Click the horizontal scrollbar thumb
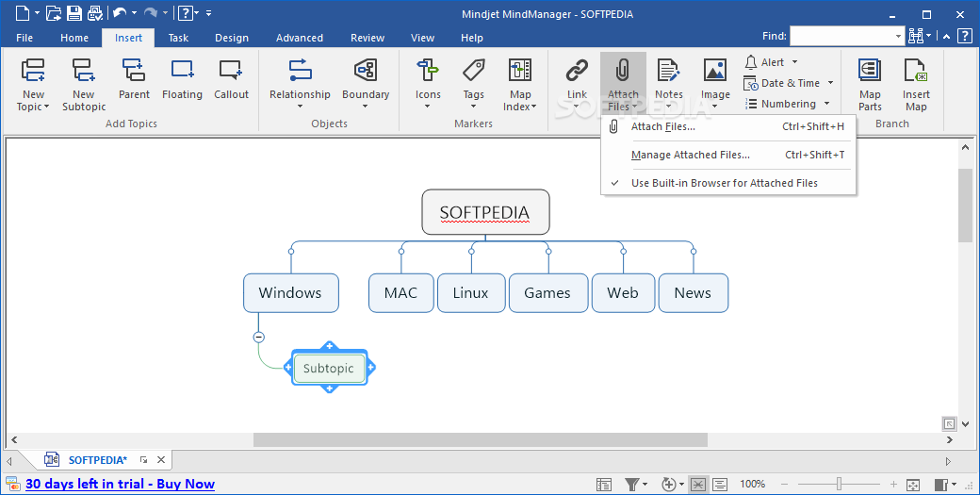The image size is (980, 495). tap(480, 440)
